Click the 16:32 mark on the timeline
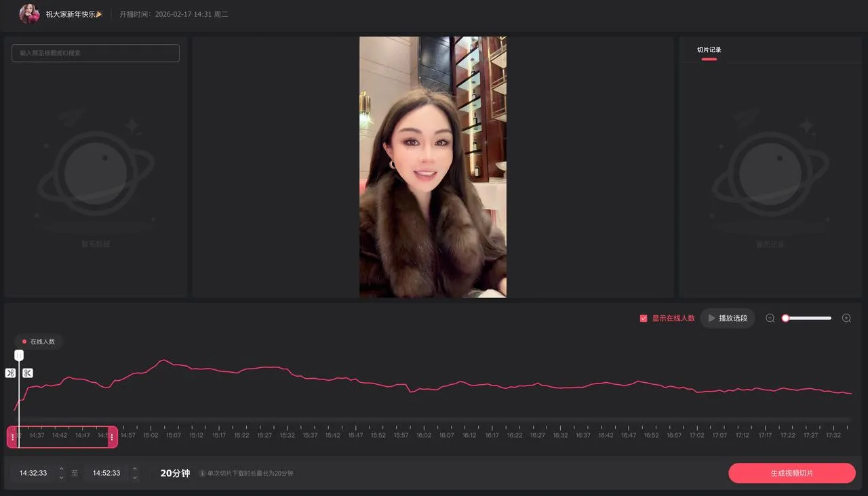Viewport: 868px width, 496px height. [x=560, y=435]
